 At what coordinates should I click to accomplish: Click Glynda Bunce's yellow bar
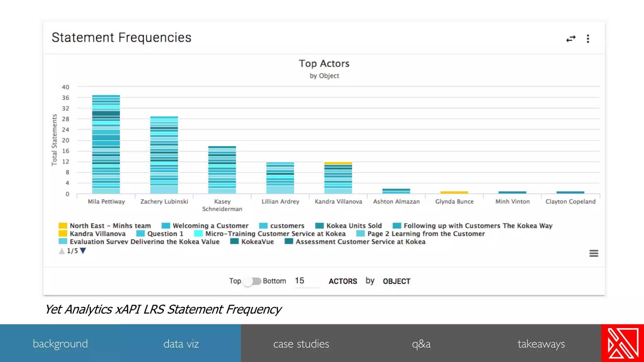coord(454,192)
